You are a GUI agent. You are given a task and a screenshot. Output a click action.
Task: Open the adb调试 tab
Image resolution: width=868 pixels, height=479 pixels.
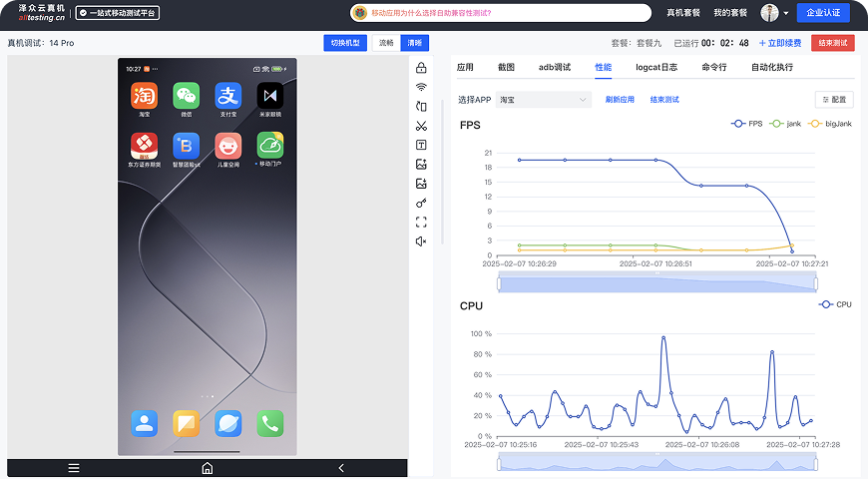point(554,67)
